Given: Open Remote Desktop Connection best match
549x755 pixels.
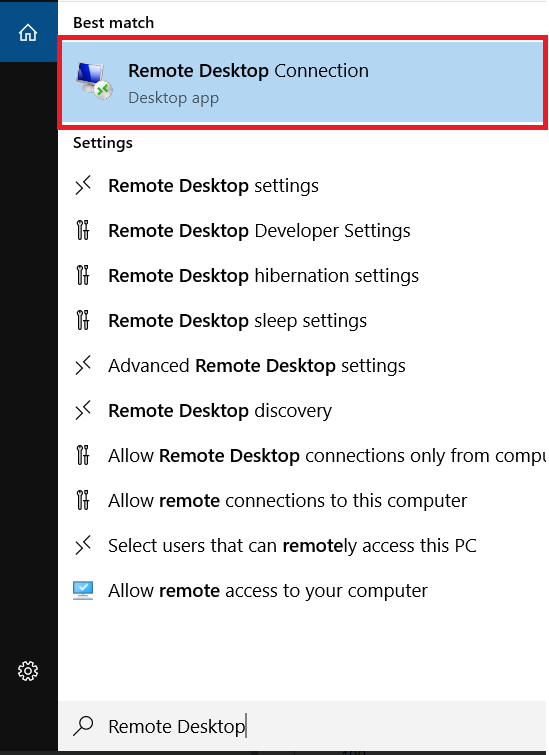Looking at the screenshot, I should point(303,82).
